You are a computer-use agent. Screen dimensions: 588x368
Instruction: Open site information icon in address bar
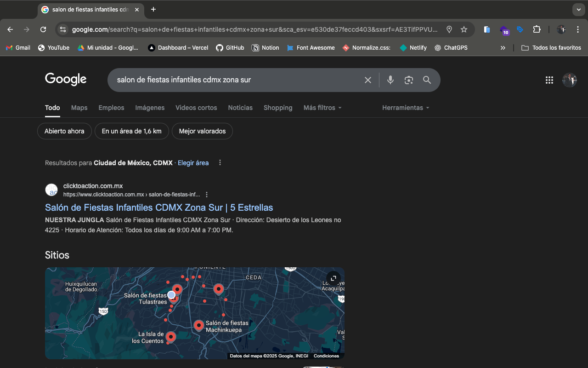63,29
